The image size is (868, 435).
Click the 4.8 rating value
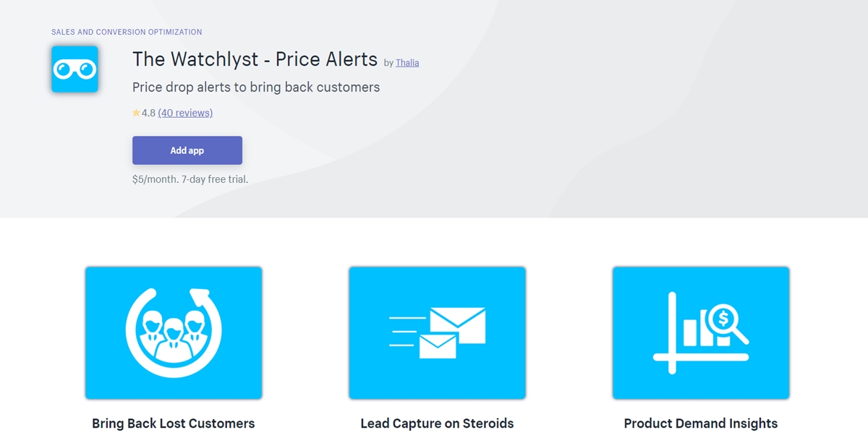[x=148, y=113]
